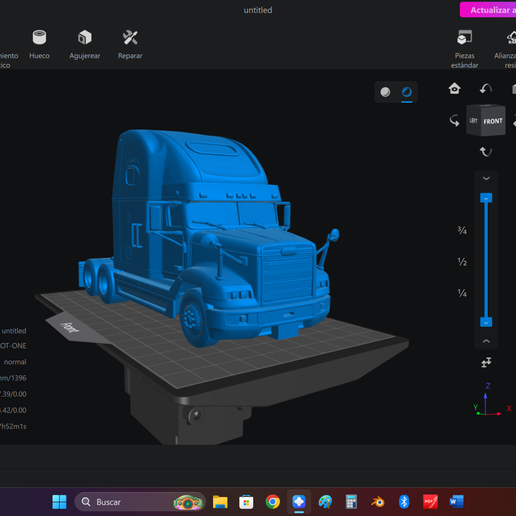Image resolution: width=516 pixels, height=516 pixels.
Task: Click the 'untitled' file name in info panel
Action: pos(14,331)
